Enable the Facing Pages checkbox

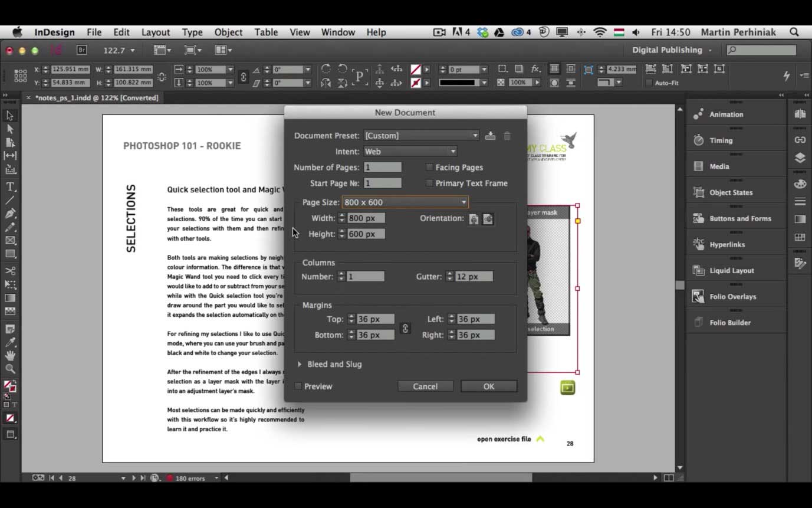tap(429, 168)
